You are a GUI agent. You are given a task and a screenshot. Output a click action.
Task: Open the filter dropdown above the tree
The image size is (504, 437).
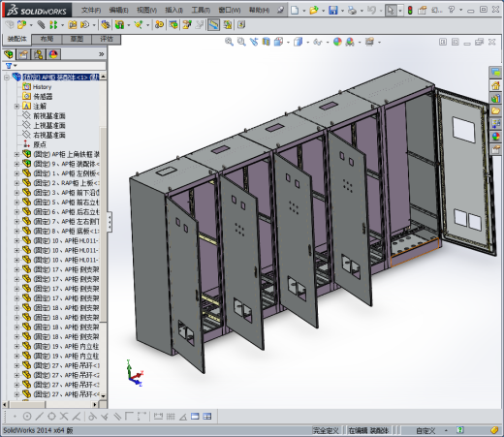click(x=12, y=66)
